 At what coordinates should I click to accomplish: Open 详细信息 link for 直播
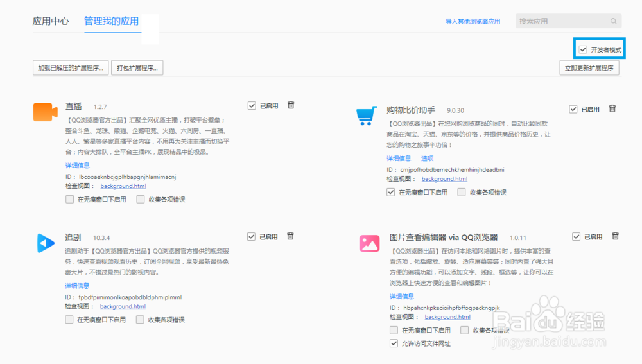[78, 166]
